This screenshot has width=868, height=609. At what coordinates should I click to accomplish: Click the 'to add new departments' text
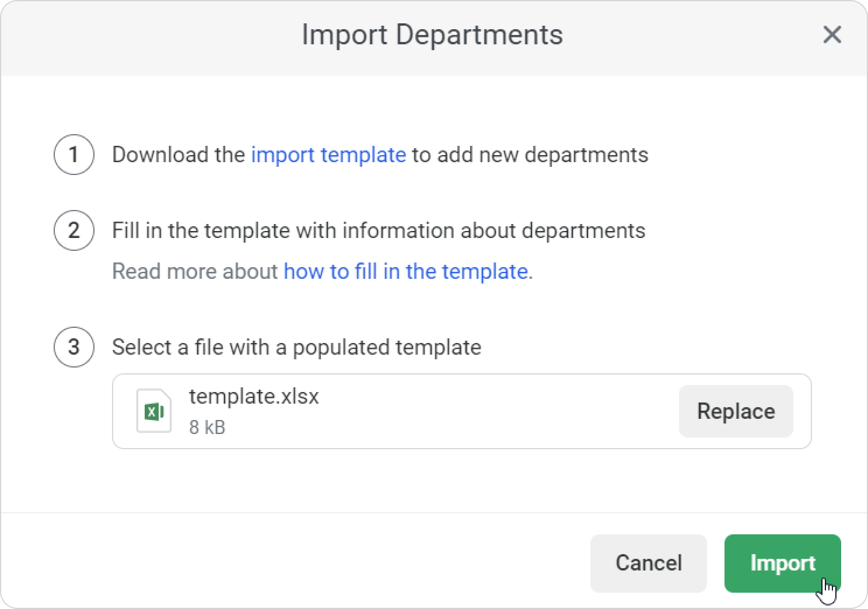[x=530, y=155]
